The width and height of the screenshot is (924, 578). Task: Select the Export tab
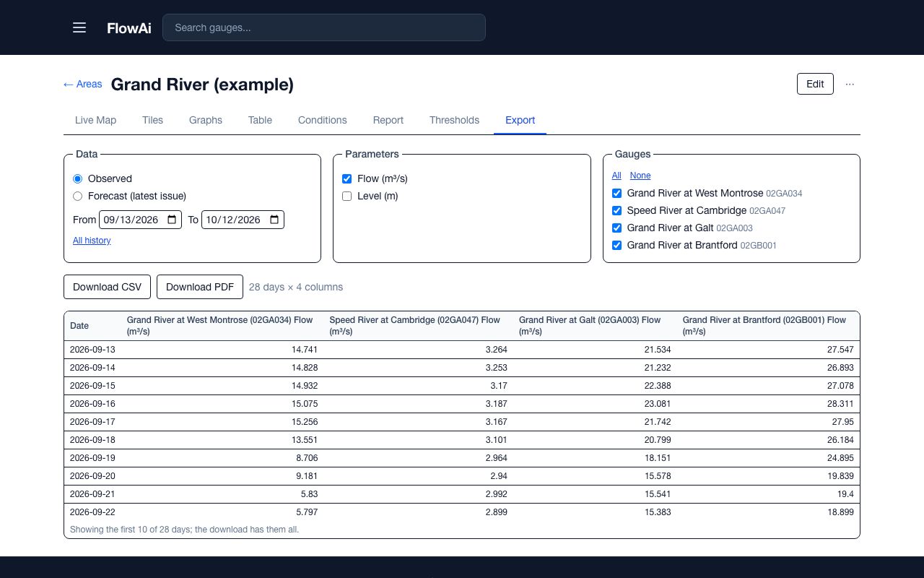(x=520, y=120)
